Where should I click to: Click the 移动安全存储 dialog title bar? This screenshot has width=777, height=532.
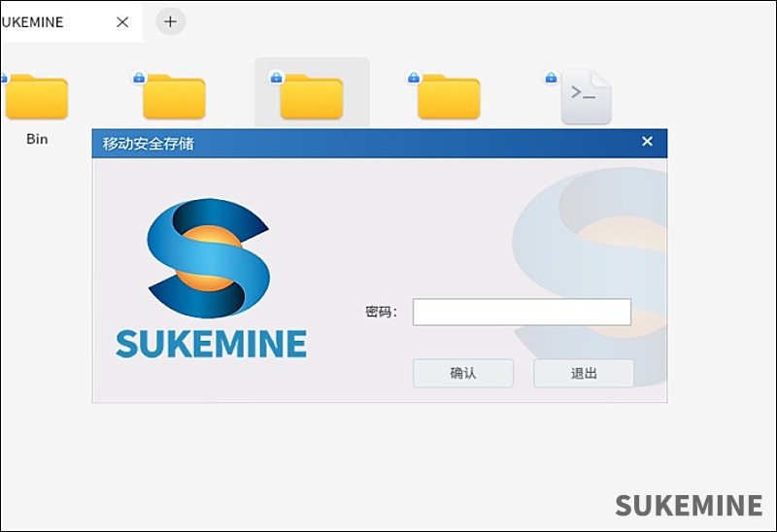point(369,144)
